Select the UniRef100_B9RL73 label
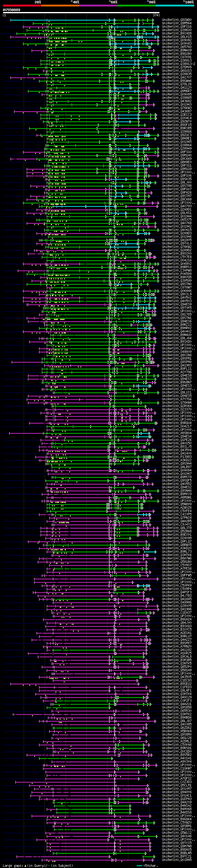This screenshot has height=868, width=197. [x=177, y=552]
